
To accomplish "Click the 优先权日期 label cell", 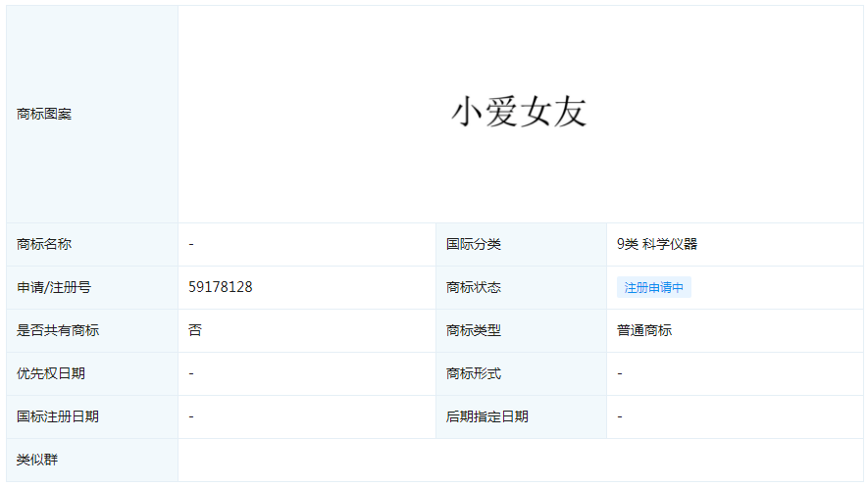I will 92,373.
